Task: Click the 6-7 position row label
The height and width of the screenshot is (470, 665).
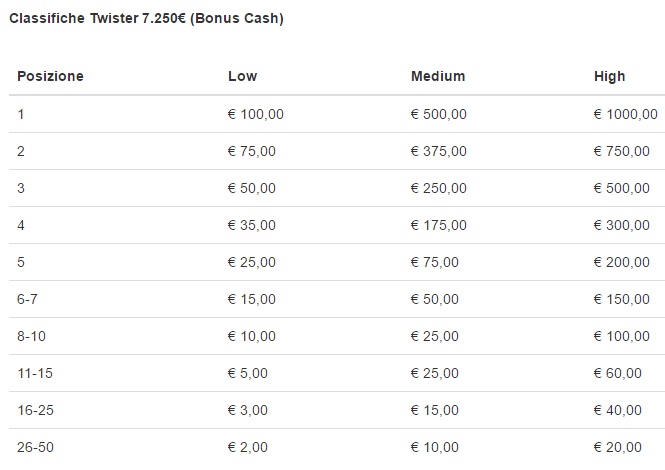Action: [27, 299]
